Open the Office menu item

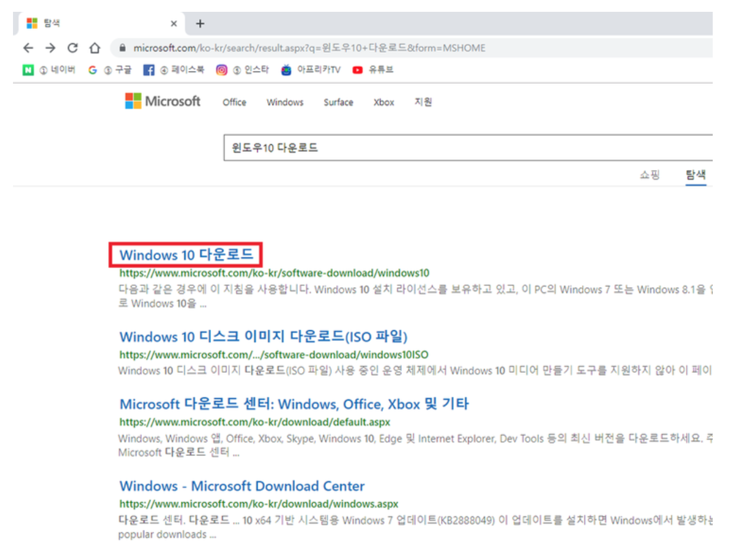(x=234, y=102)
